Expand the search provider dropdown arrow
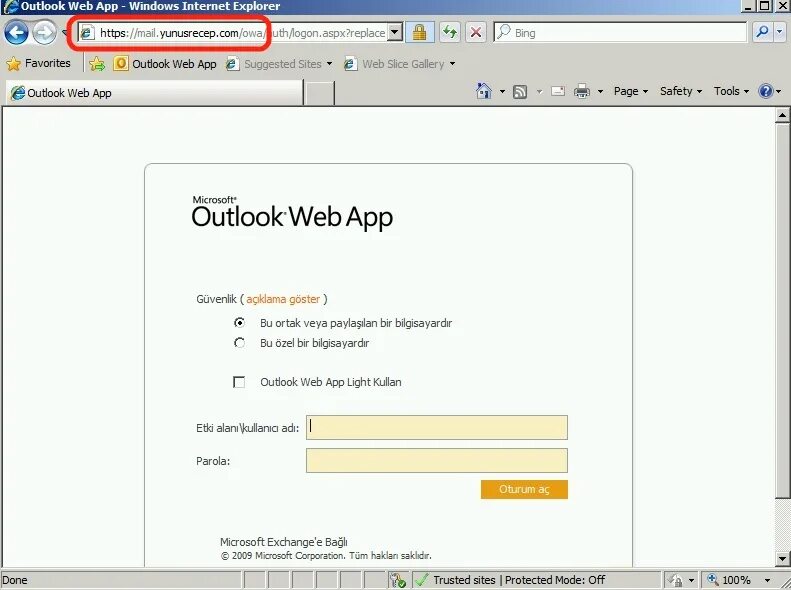The width and height of the screenshot is (791, 590). coord(779,32)
